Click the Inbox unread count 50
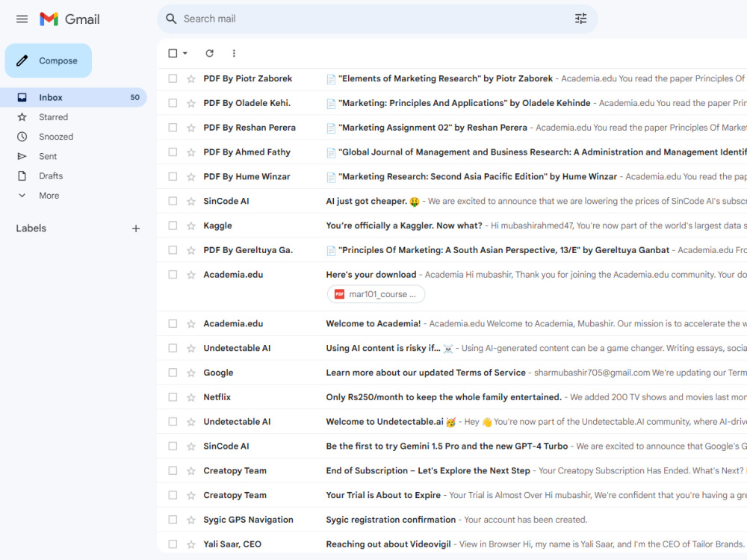 (134, 97)
